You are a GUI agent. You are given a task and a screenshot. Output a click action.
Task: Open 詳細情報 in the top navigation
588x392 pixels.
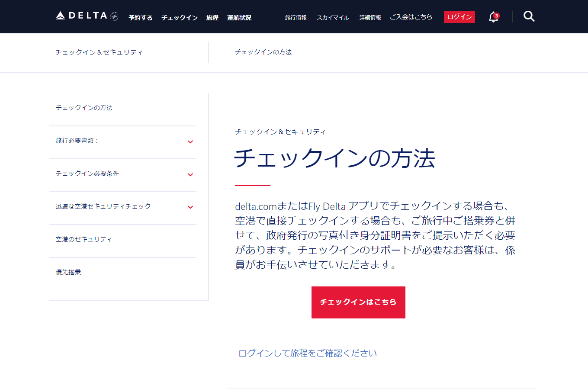[370, 18]
